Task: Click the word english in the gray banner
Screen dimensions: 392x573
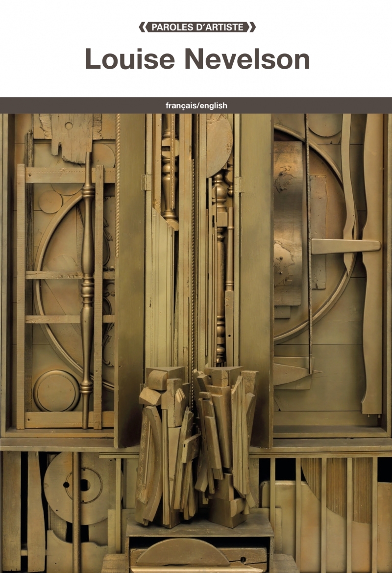Action: [213, 105]
